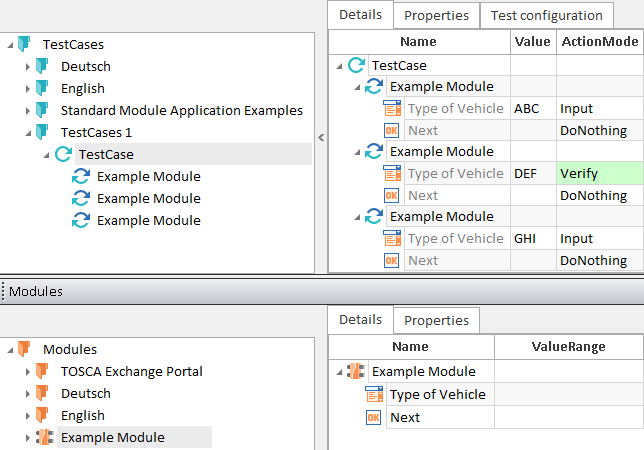Click the TestCase icon in the Details grid
The width and height of the screenshot is (644, 450).
point(356,65)
